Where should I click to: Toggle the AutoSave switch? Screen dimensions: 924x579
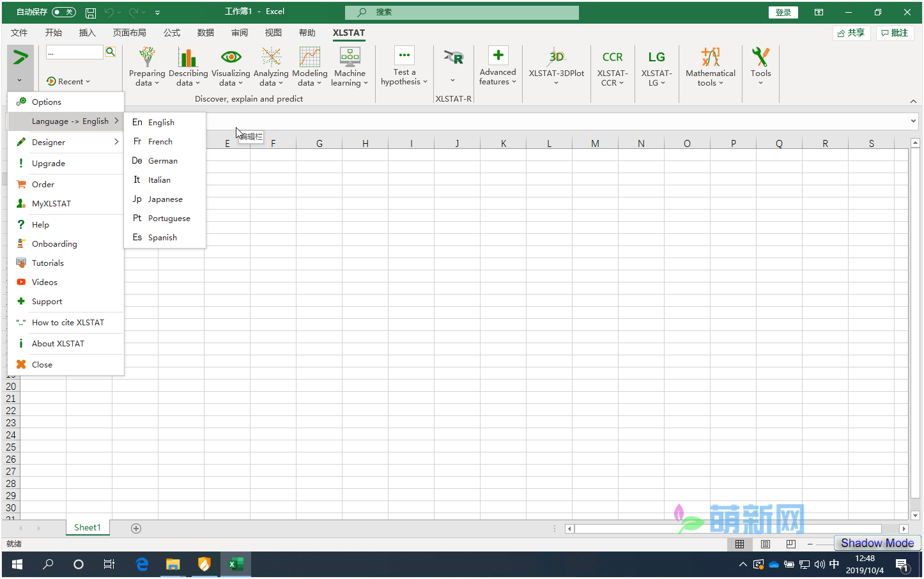[x=64, y=12]
